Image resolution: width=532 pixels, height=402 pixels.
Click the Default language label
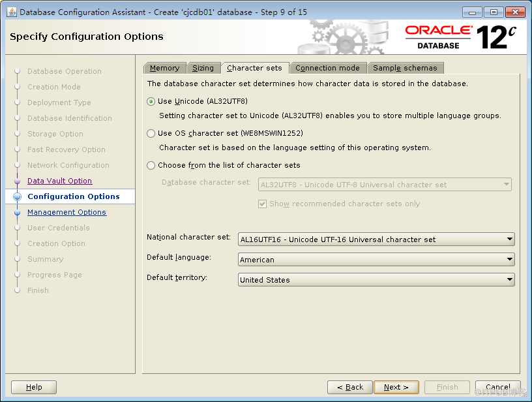[x=179, y=257]
